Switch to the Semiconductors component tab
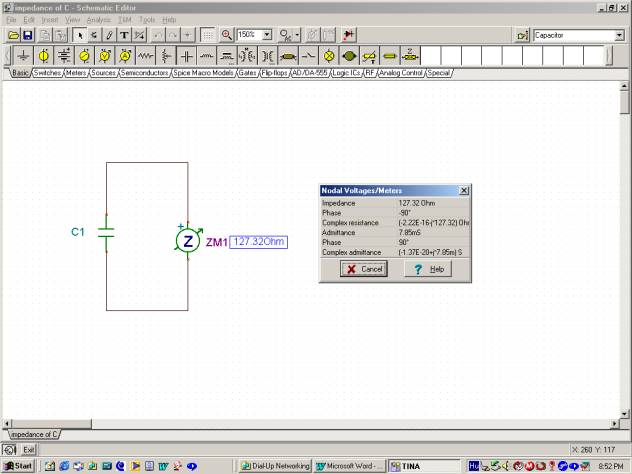 point(144,73)
